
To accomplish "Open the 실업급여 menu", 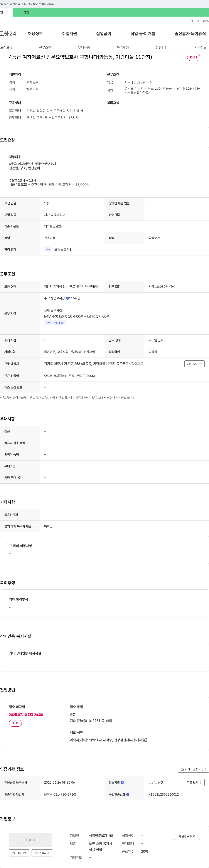I will (x=103, y=34).
